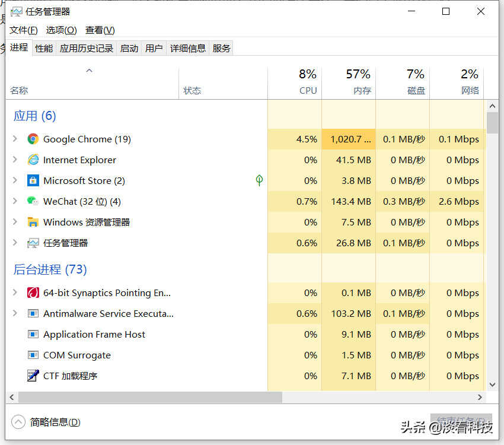This screenshot has width=504, height=445.
Task: Click the 64-bit Synaptics Pointing icon
Action: click(x=33, y=293)
